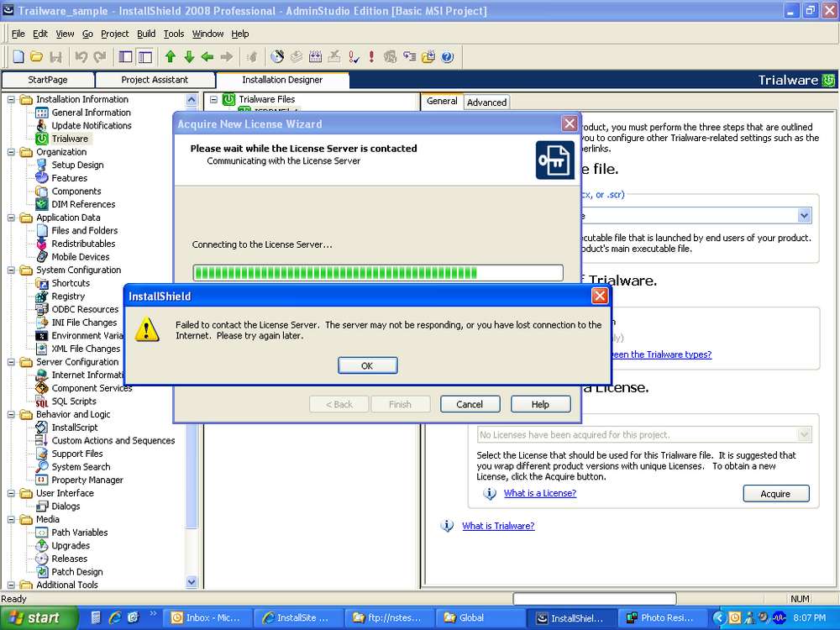The height and width of the screenshot is (630, 840).
Task: Collapse the Installation Information tree node
Action: pyautogui.click(x=12, y=99)
